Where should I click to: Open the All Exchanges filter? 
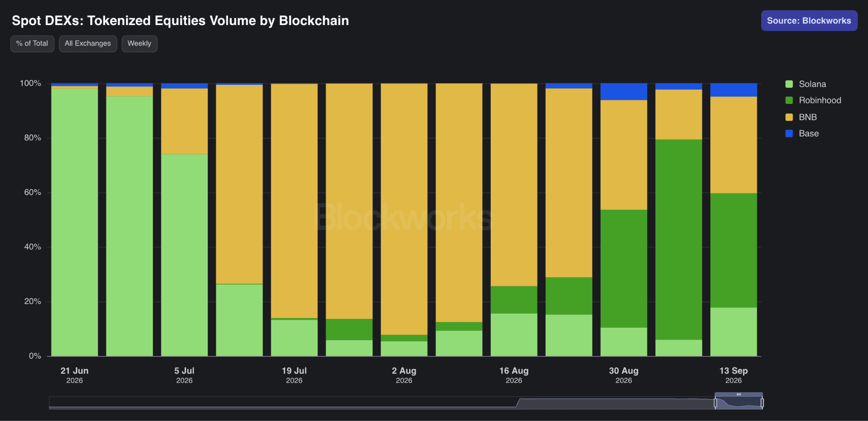88,44
